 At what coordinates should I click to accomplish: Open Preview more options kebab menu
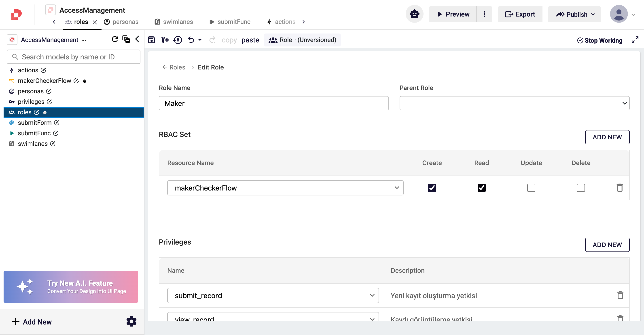point(484,14)
